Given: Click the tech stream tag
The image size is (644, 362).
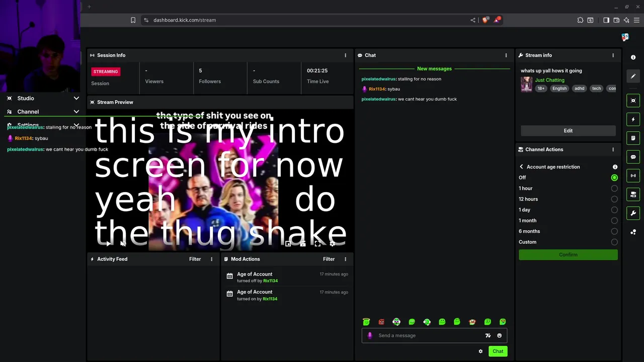Looking at the screenshot, I should (596, 88).
